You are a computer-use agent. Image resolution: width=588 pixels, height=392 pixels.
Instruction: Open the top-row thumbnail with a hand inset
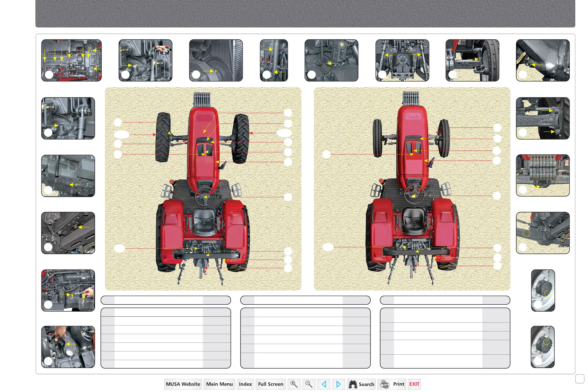(146, 60)
